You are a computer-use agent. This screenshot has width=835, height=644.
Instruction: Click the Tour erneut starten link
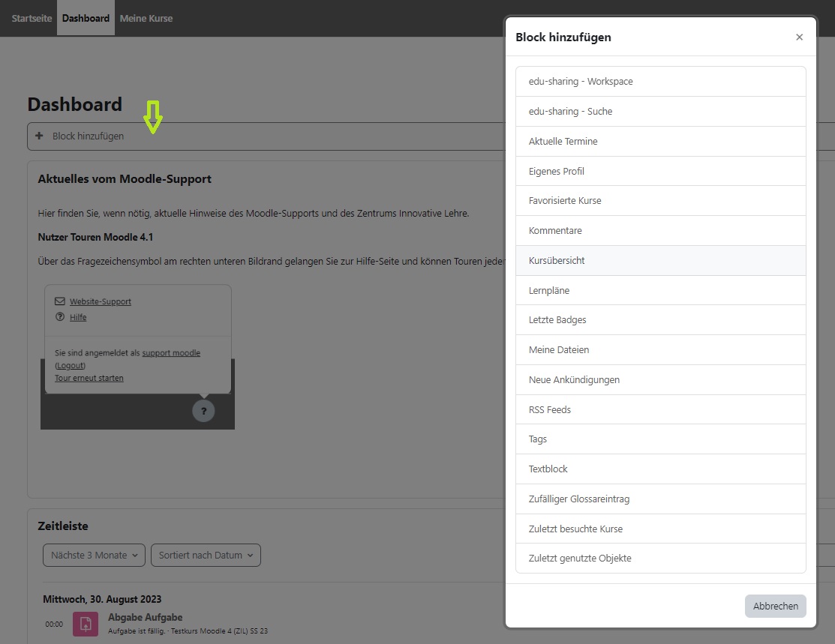coord(89,378)
